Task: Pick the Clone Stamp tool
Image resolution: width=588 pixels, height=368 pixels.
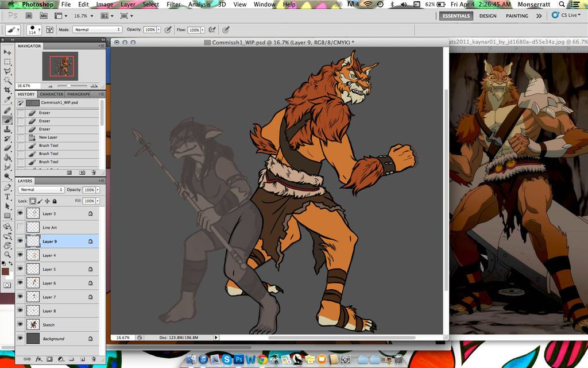Action: (7, 129)
